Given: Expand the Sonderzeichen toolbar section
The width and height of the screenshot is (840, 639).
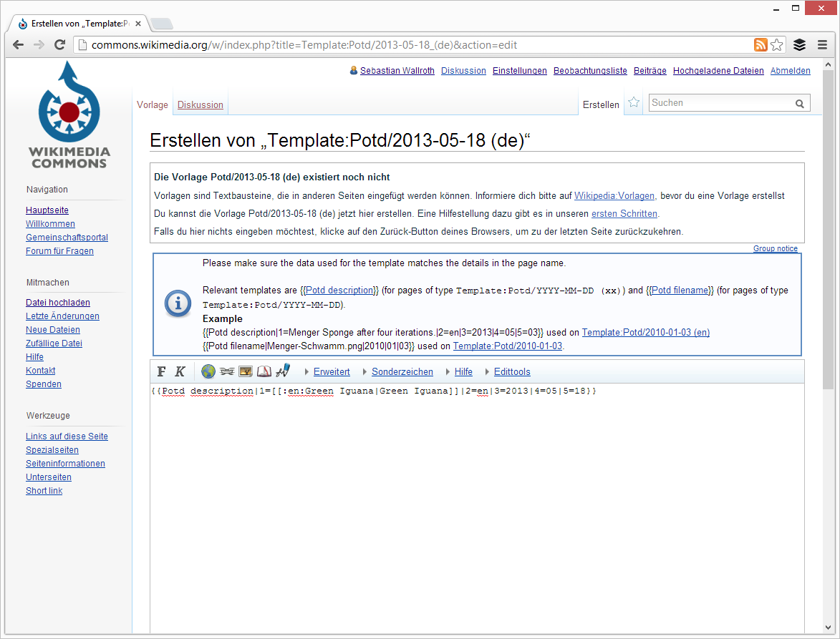Looking at the screenshot, I should 402,372.
